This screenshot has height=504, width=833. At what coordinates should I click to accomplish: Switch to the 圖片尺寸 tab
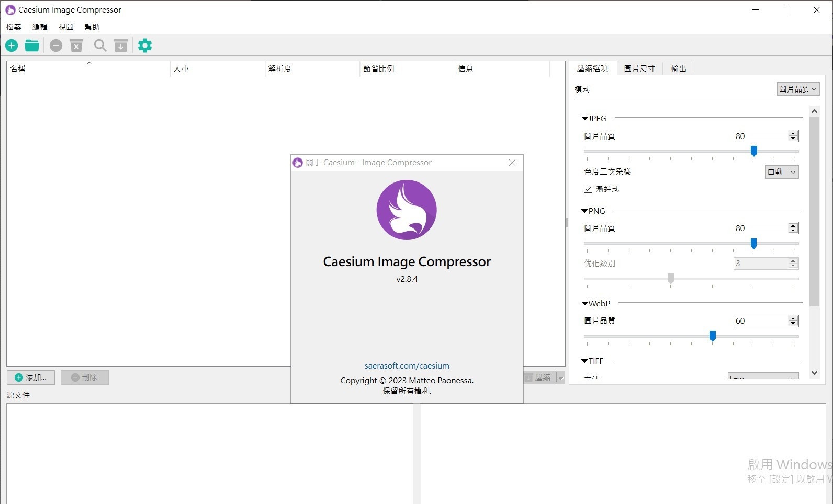click(639, 68)
